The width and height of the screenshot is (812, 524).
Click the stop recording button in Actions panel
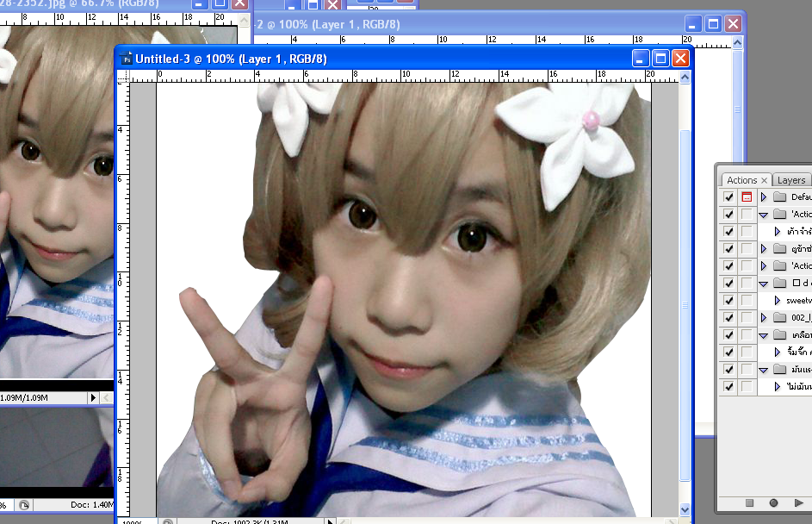(x=749, y=502)
